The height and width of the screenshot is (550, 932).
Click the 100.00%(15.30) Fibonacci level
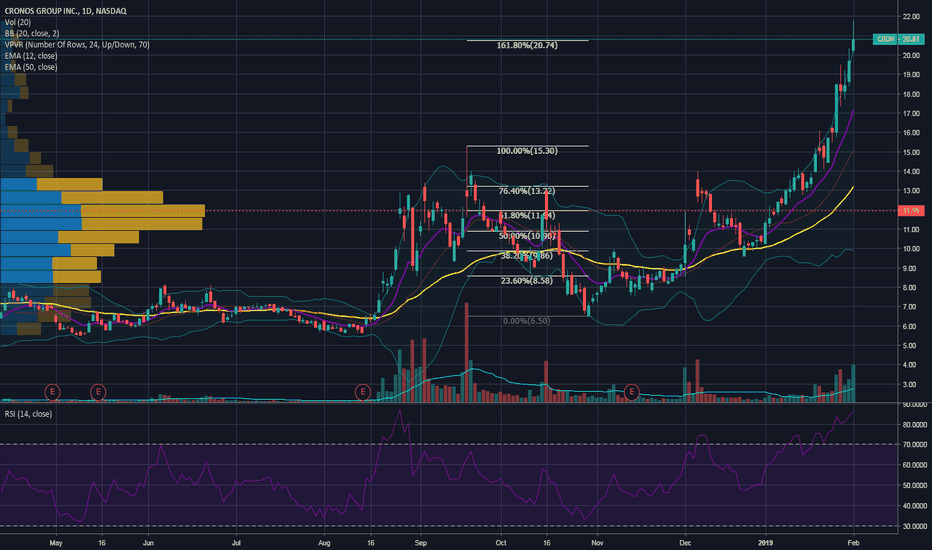tap(527, 151)
